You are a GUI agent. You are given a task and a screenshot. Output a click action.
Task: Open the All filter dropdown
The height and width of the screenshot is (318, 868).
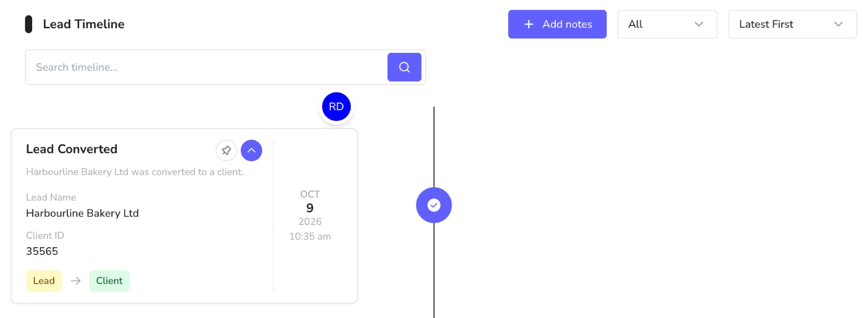pos(668,24)
